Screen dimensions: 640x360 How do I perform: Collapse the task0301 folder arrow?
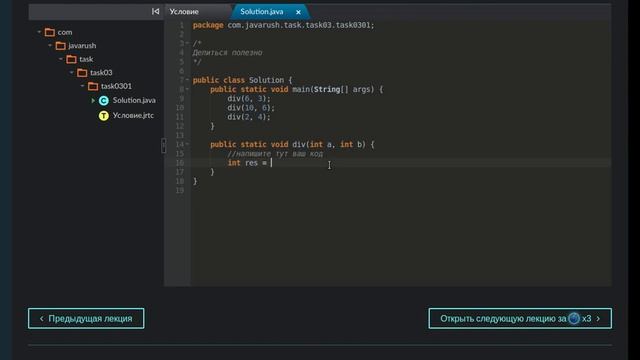pyautogui.click(x=82, y=86)
